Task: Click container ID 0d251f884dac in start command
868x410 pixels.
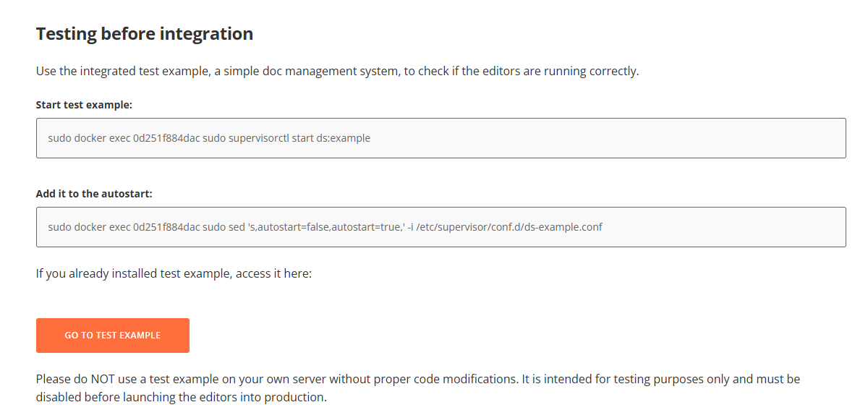Action: pyautogui.click(x=166, y=138)
